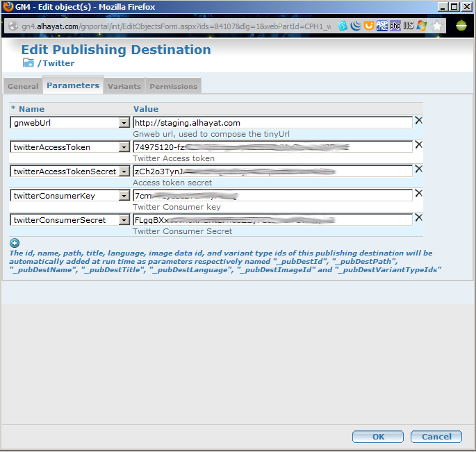Go to the Permissions tab
This screenshot has width=476, height=452.
click(173, 86)
